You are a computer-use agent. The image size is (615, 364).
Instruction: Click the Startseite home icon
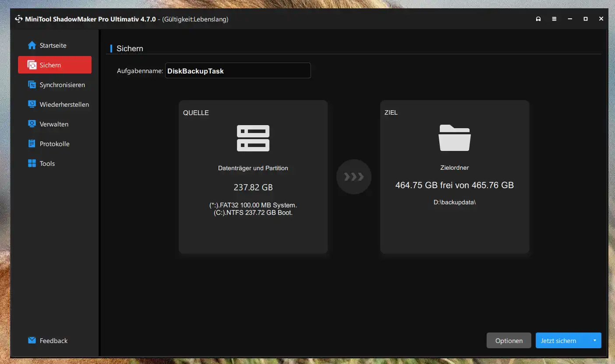[32, 45]
